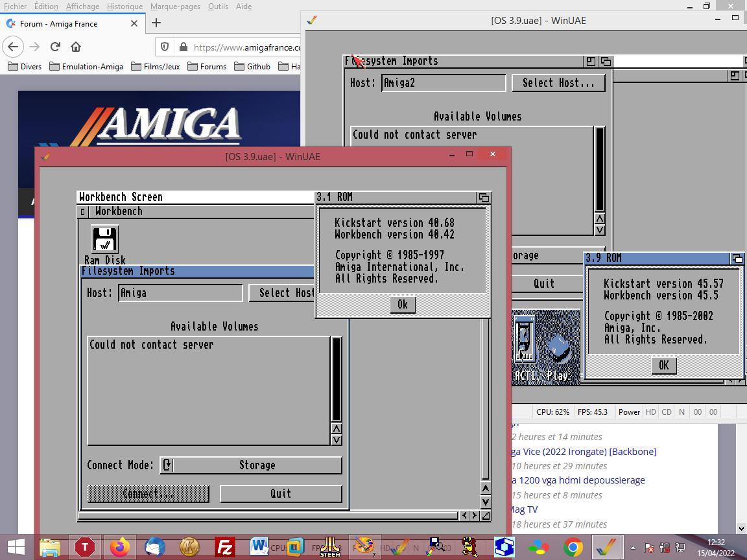Viewport: 747px width, 560px height.
Task: Open the paint palette app in taskbar
Action: point(364,547)
